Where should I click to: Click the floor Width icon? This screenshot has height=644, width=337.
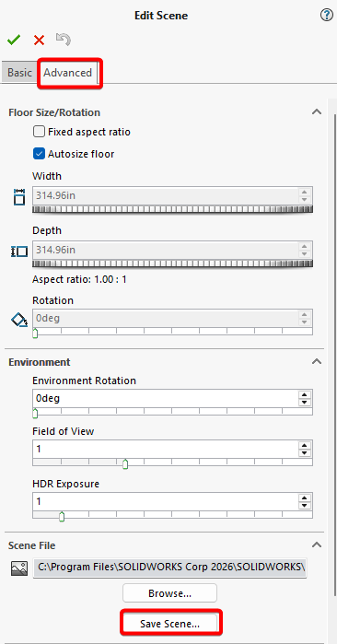click(19, 197)
